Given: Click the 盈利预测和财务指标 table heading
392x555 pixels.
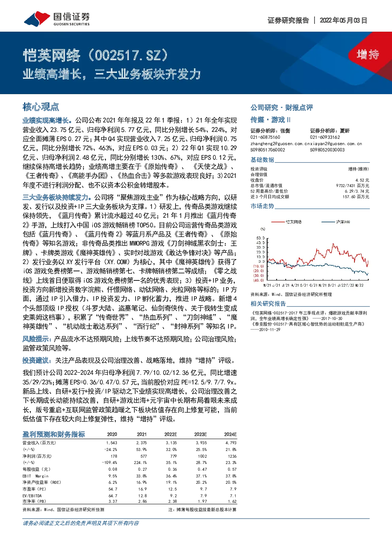Looking at the screenshot, I should pos(54,434).
